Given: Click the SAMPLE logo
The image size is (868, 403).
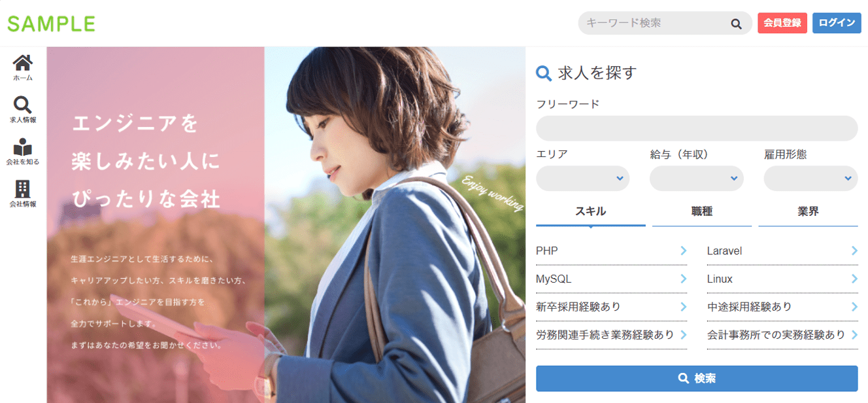Looking at the screenshot, I should click(x=51, y=24).
